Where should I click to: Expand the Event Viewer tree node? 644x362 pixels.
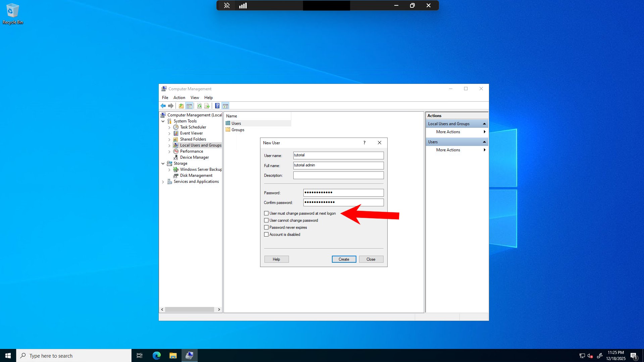pos(169,133)
